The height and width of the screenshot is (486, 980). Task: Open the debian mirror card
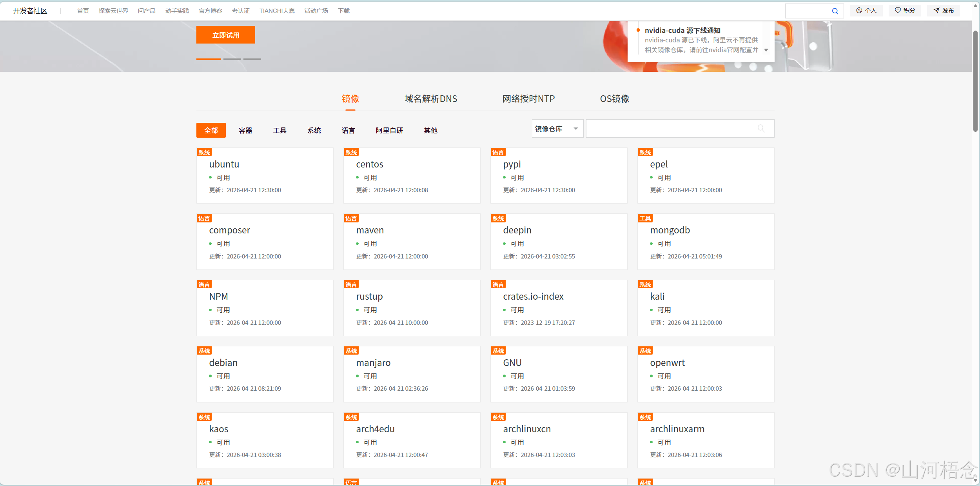pos(265,374)
